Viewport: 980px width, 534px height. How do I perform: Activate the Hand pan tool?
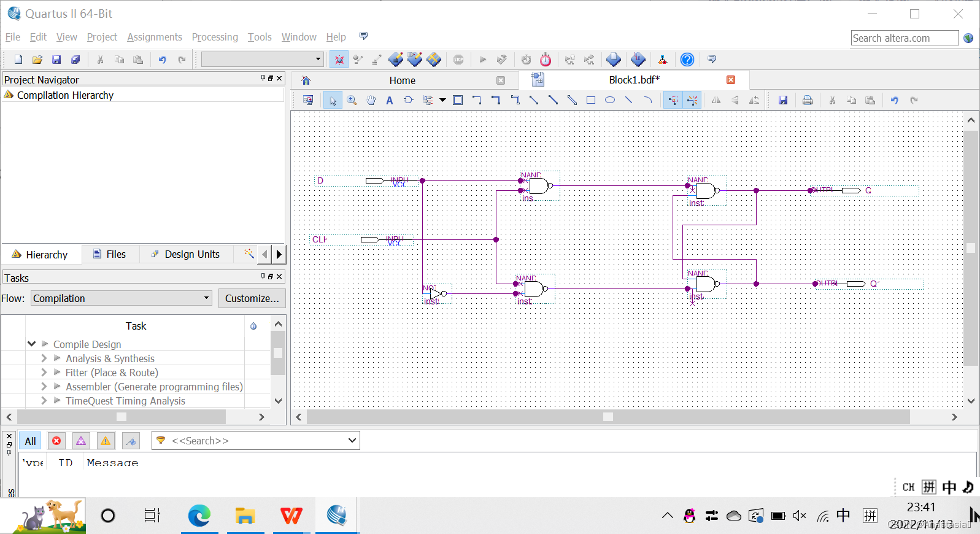click(x=371, y=100)
